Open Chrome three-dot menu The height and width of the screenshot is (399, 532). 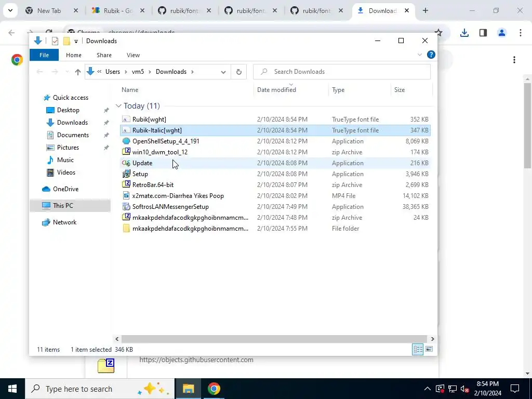tap(521, 33)
